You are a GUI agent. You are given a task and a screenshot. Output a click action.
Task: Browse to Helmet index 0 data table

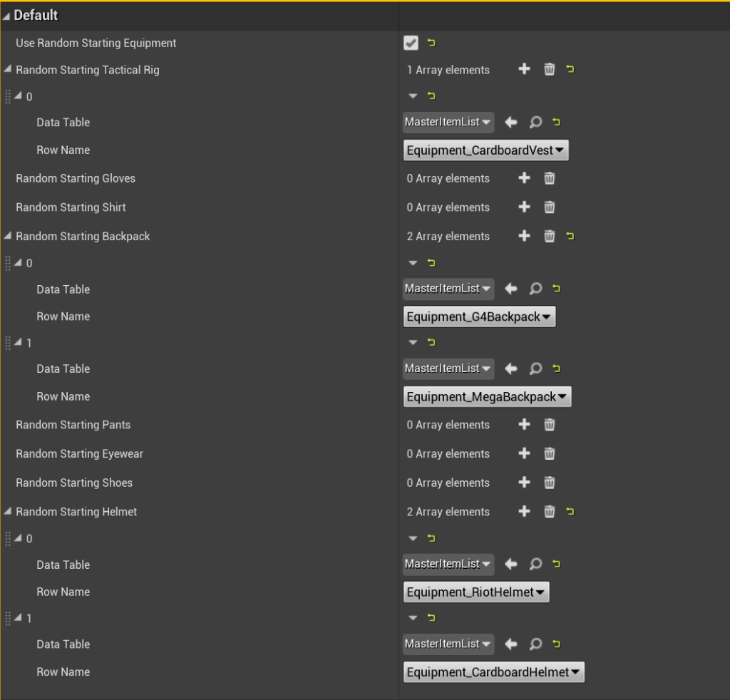[x=535, y=565]
